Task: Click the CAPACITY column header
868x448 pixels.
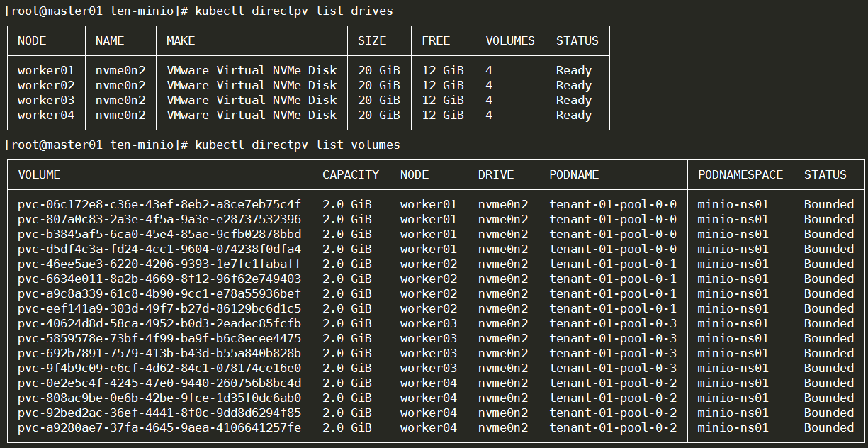Action: click(351, 174)
